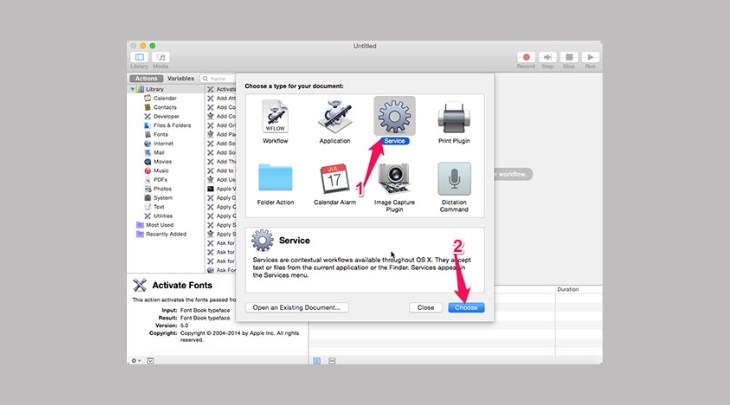Select the Image Capture Plugin icon
Viewport: 730px width, 405px height.
click(394, 179)
